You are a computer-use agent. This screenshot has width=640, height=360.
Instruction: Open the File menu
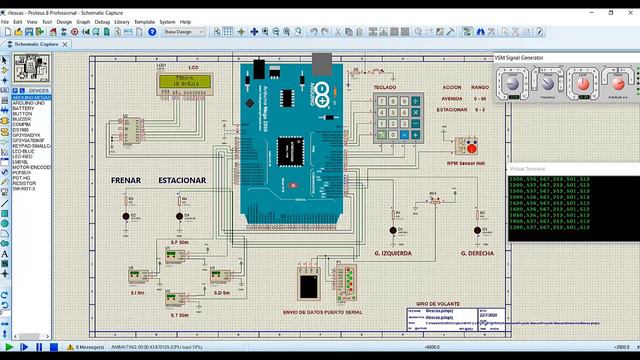point(4,22)
